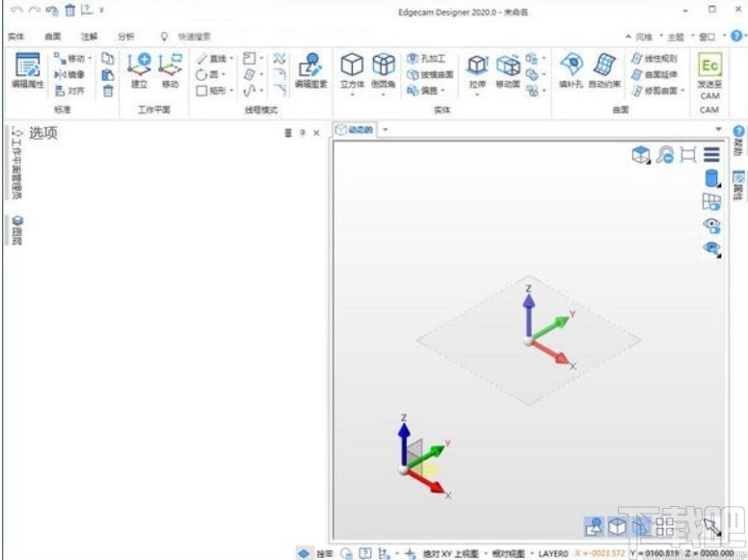Click the delete trash icon in ribbon
Screen dimensions: 748x560
coord(108,91)
